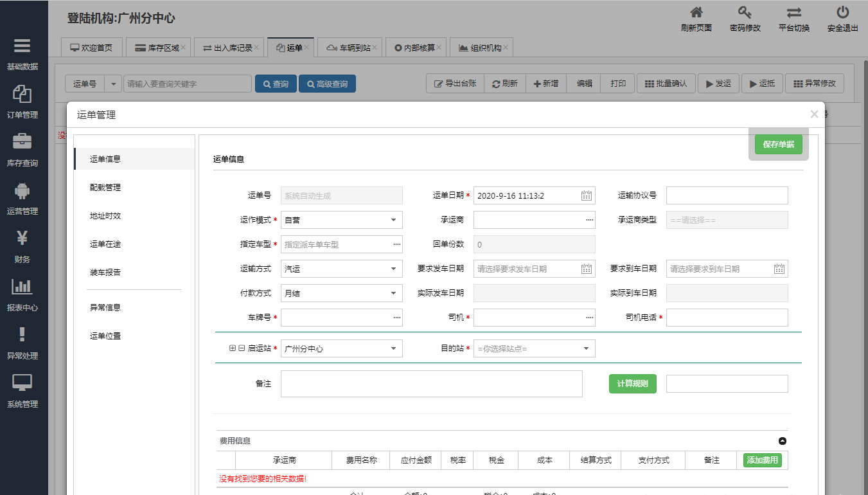Click the 平台切换 switch icon

(794, 13)
